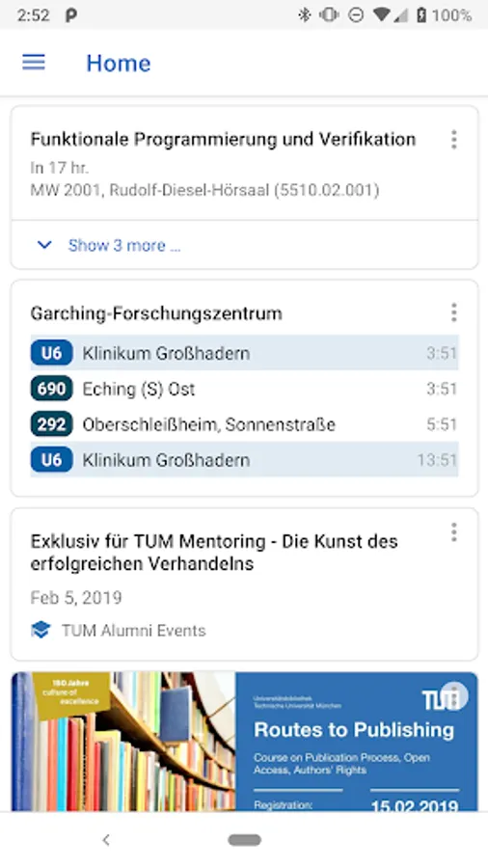Select Oberschleißheim, Sonnenstraße departure row

point(244,424)
